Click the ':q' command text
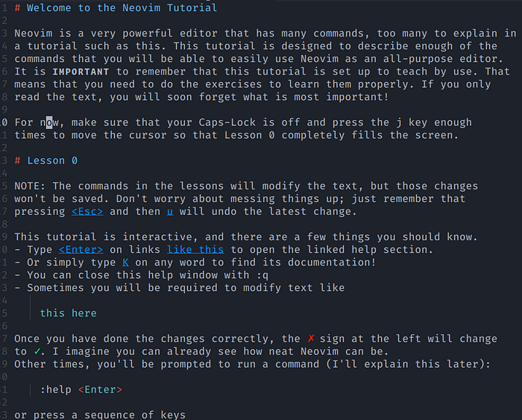Image resolution: width=522 pixels, height=420 pixels. pos(262,275)
